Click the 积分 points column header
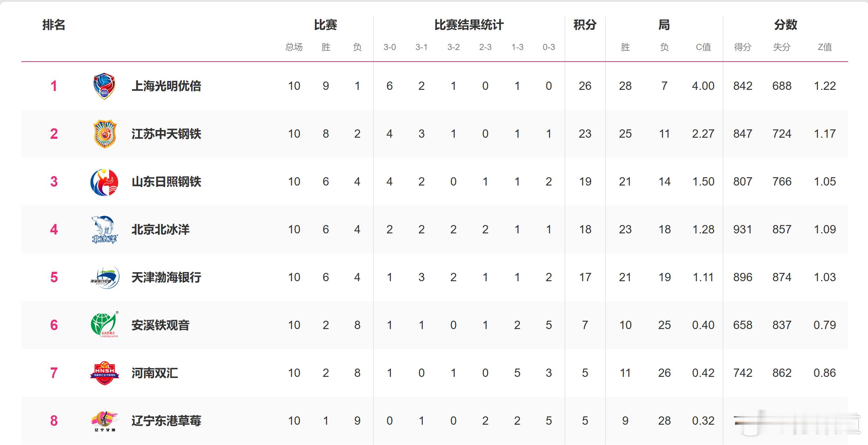The width and height of the screenshot is (868, 445). point(585,25)
